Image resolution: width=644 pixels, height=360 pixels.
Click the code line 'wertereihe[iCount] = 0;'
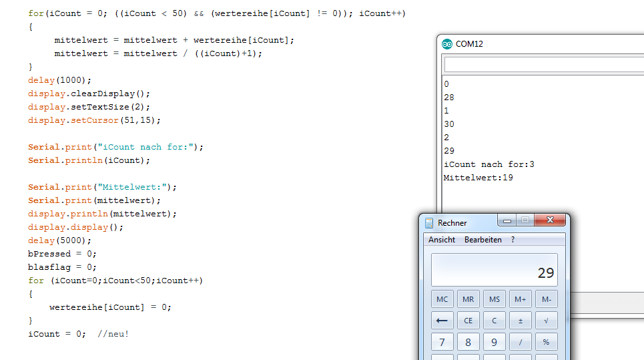click(x=110, y=307)
